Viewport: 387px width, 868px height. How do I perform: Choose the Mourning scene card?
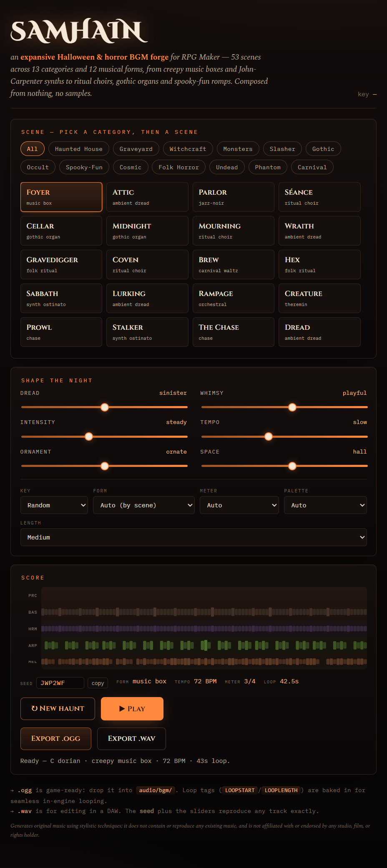point(234,231)
